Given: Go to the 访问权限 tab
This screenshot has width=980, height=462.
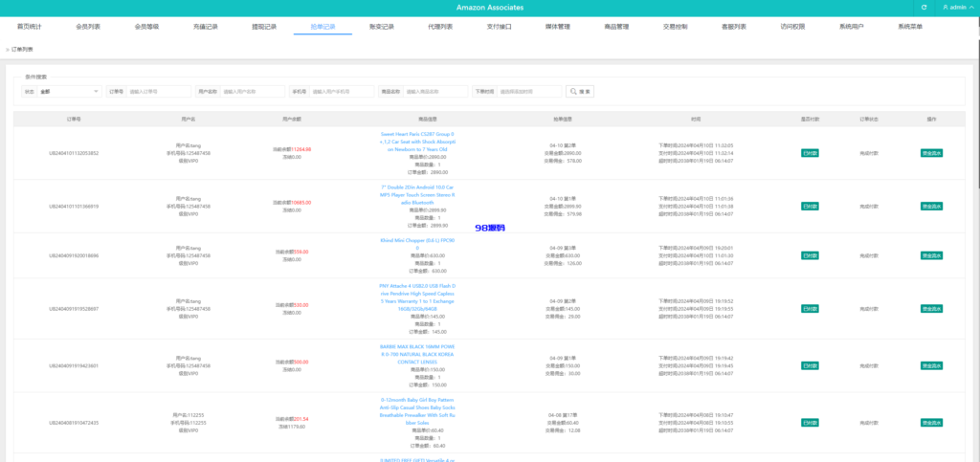Looking at the screenshot, I should [x=793, y=27].
